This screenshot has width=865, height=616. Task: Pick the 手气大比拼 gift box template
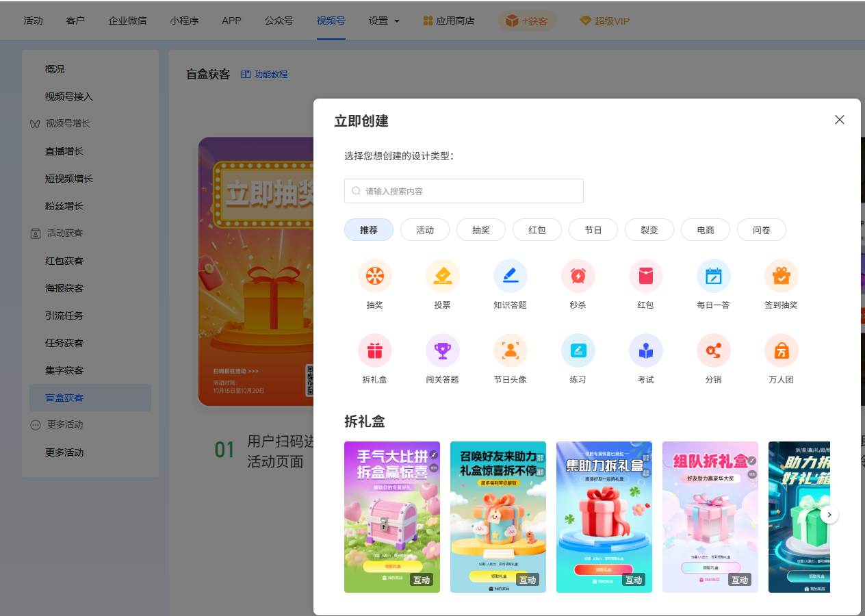(x=391, y=517)
